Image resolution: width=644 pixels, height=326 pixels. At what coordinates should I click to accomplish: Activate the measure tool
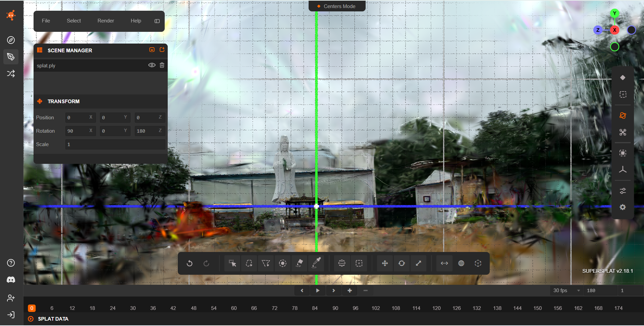click(444, 263)
